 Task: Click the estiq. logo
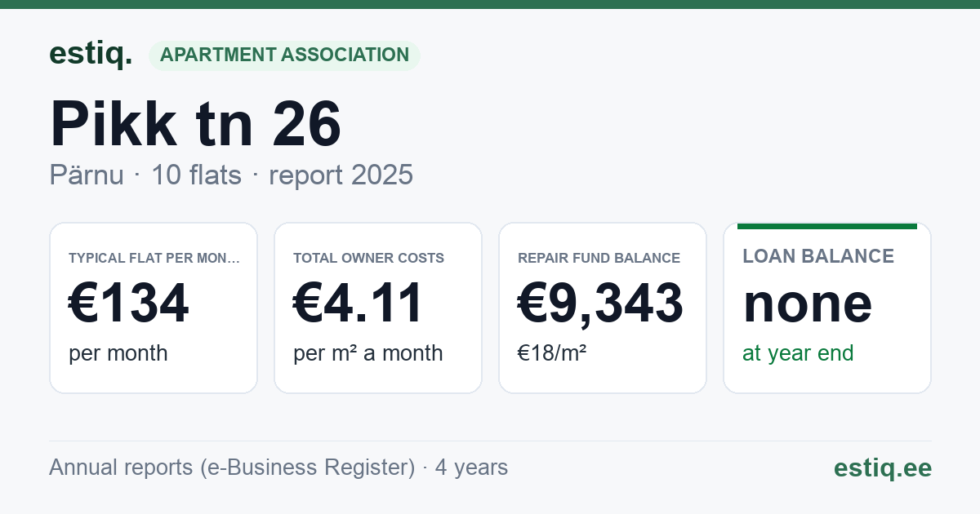pyautogui.click(x=91, y=54)
